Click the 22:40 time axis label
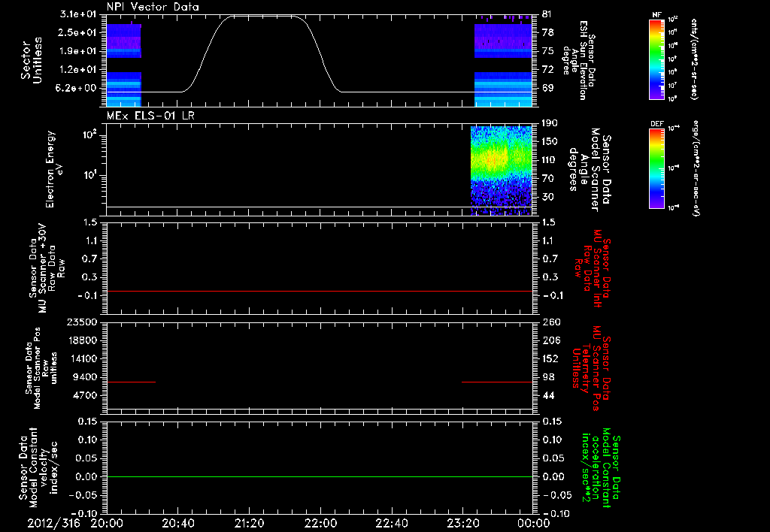Image resolution: width=770 pixels, height=532 pixels. click(x=391, y=523)
